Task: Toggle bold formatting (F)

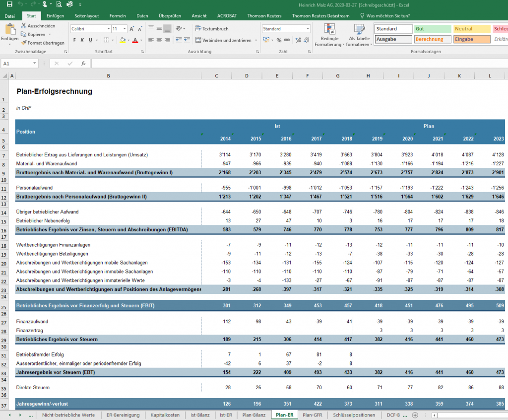Action: [x=74, y=40]
